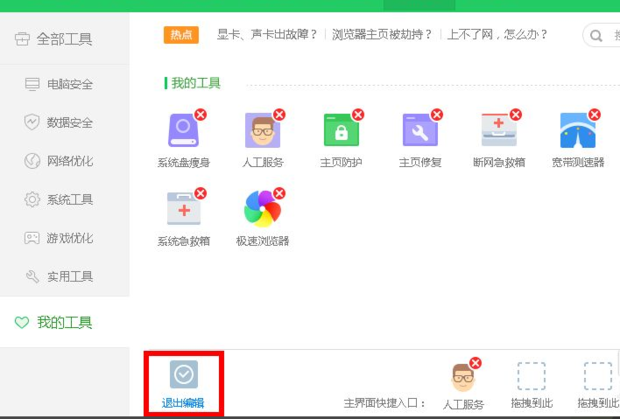Click the first 拖拽到此 empty slot
The height and width of the screenshot is (419, 620).
(x=531, y=376)
